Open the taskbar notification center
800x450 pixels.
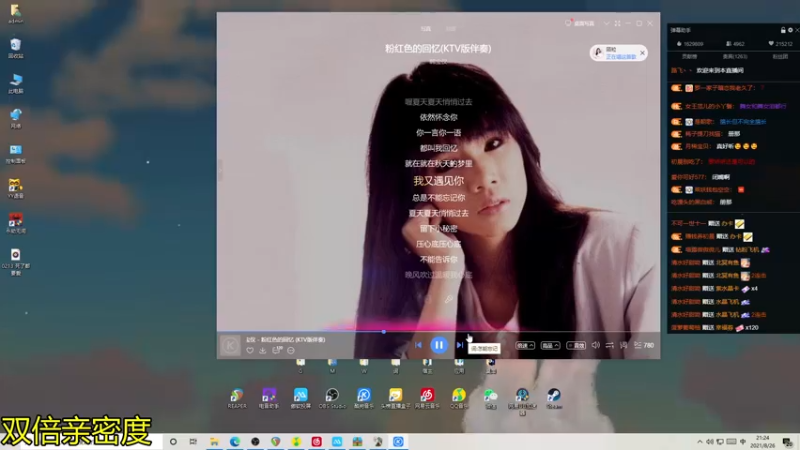[788, 442]
